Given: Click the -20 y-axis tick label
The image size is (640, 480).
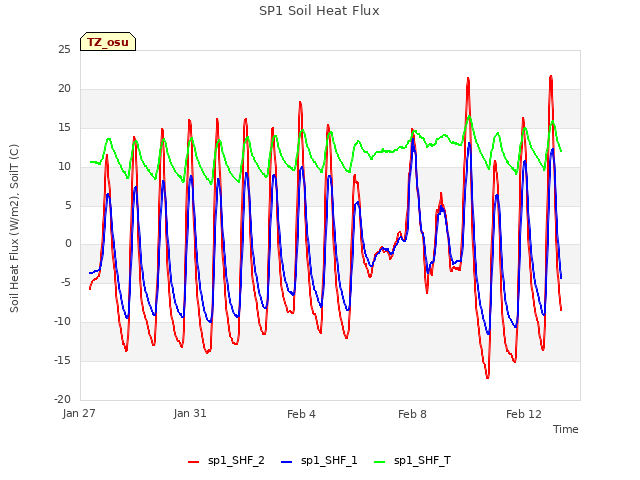Looking at the screenshot, I should [62, 399].
